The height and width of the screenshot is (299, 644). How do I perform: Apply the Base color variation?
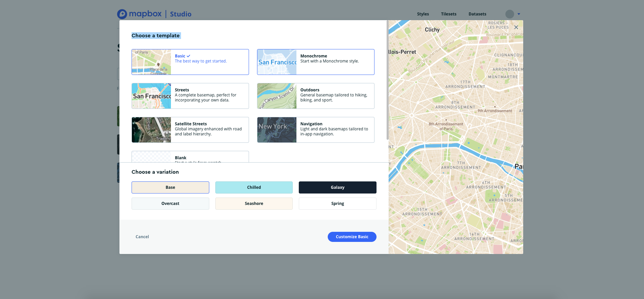170,187
